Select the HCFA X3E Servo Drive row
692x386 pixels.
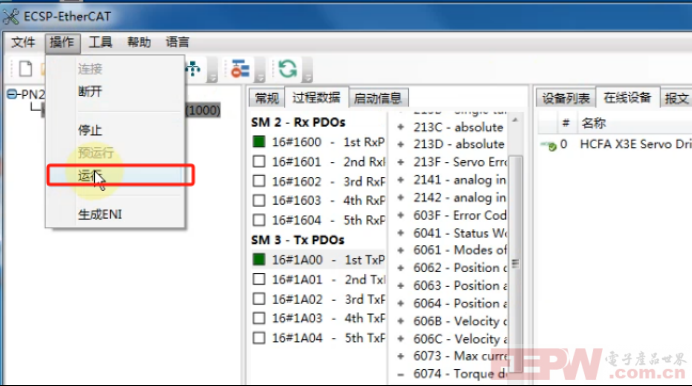point(615,145)
